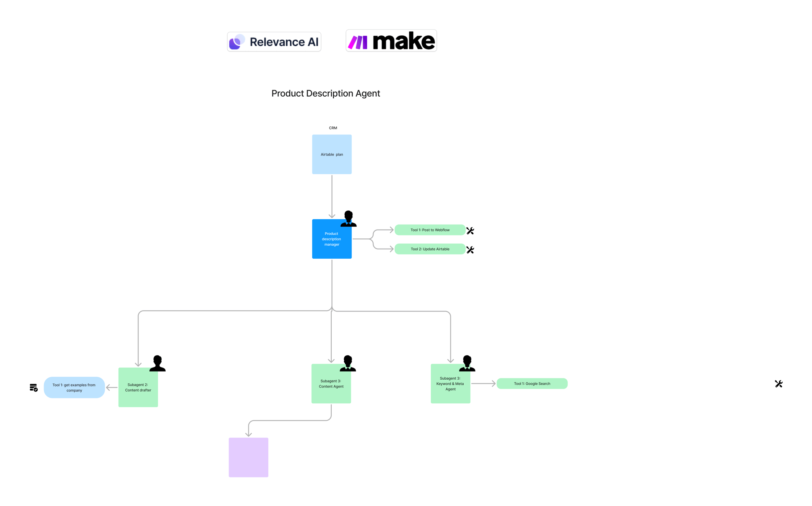
Task: Select the person icon above Product description manager
Action: click(348, 218)
